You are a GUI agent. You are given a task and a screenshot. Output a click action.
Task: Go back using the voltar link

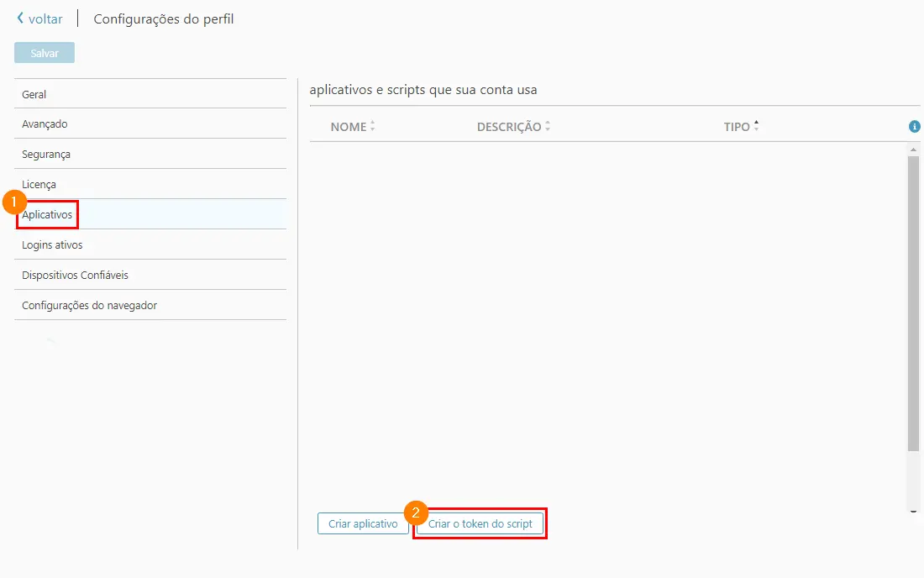tap(39, 18)
